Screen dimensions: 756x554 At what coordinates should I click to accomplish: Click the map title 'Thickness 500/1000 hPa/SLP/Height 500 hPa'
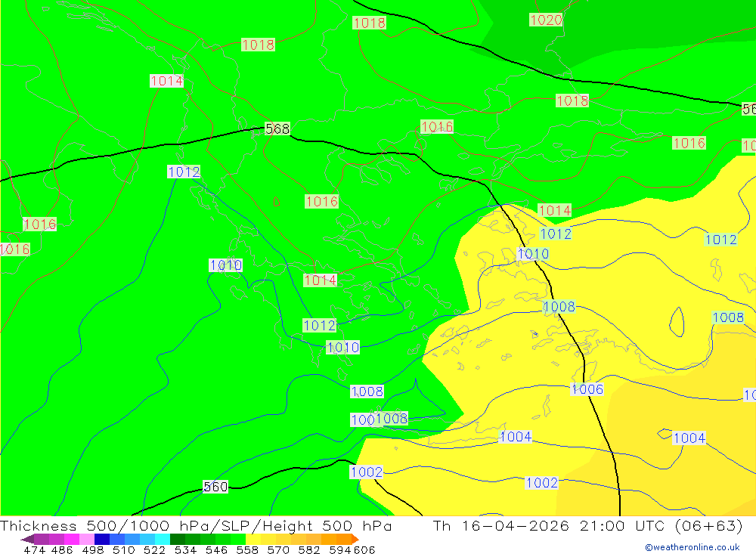pyautogui.click(x=196, y=525)
